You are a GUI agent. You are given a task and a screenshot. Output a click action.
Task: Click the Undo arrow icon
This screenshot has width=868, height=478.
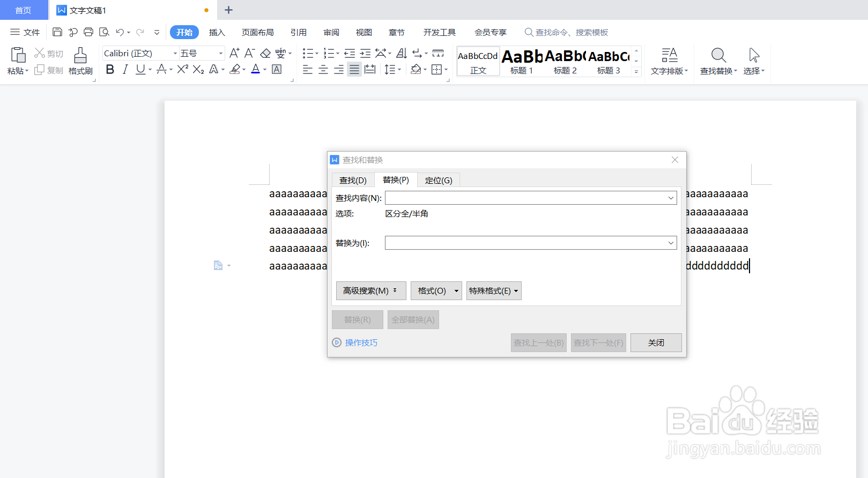pyautogui.click(x=120, y=32)
